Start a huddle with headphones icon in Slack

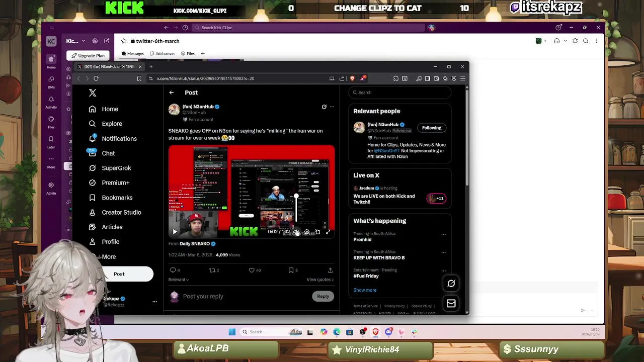557,41
